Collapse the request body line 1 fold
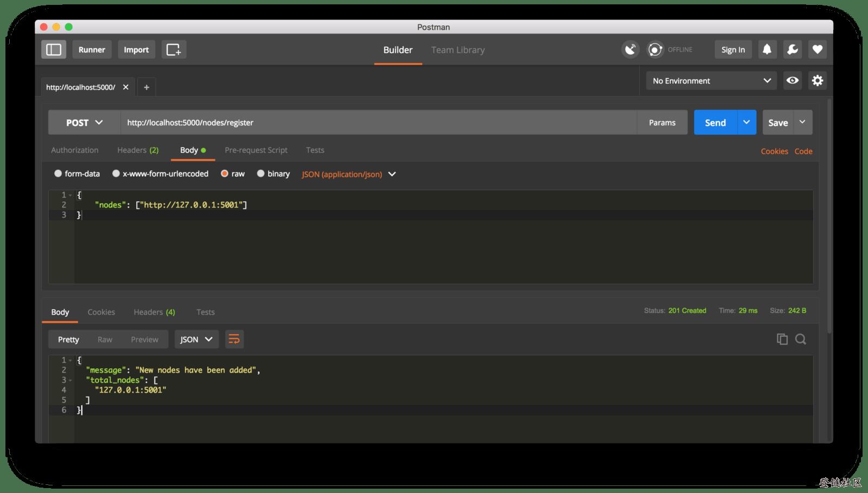 [x=71, y=195]
